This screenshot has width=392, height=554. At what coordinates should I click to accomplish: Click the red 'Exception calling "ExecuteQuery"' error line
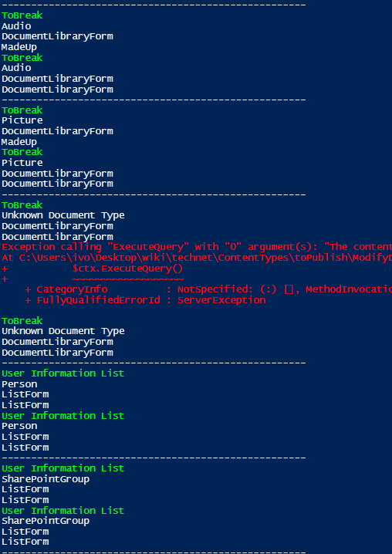[x=197, y=247]
